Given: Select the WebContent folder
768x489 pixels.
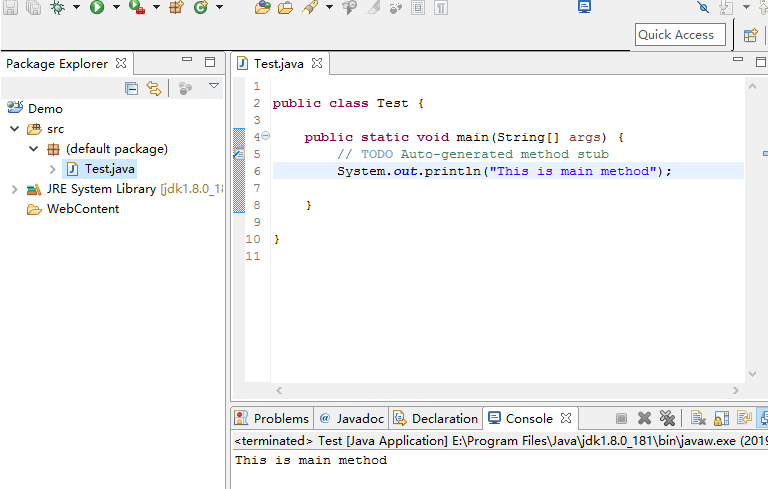Looking at the screenshot, I should pos(82,209).
